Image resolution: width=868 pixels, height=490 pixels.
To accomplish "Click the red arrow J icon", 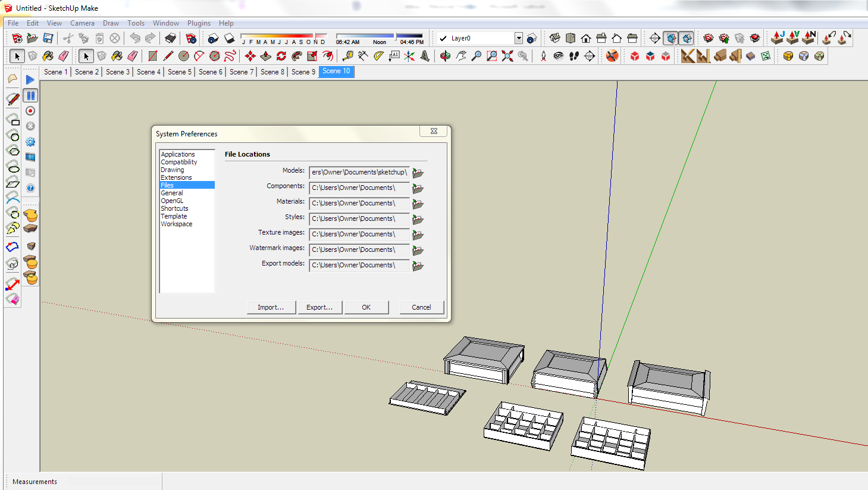I will point(778,38).
